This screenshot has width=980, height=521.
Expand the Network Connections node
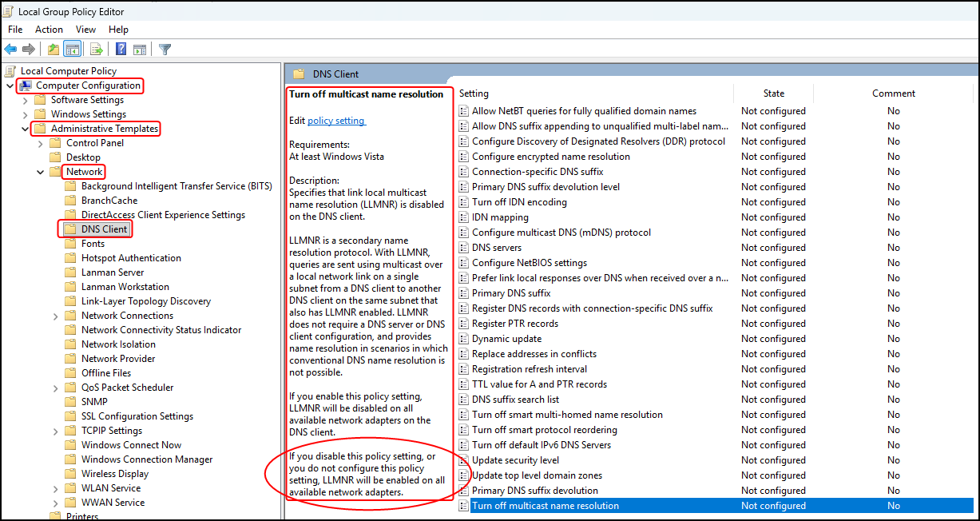(x=56, y=316)
